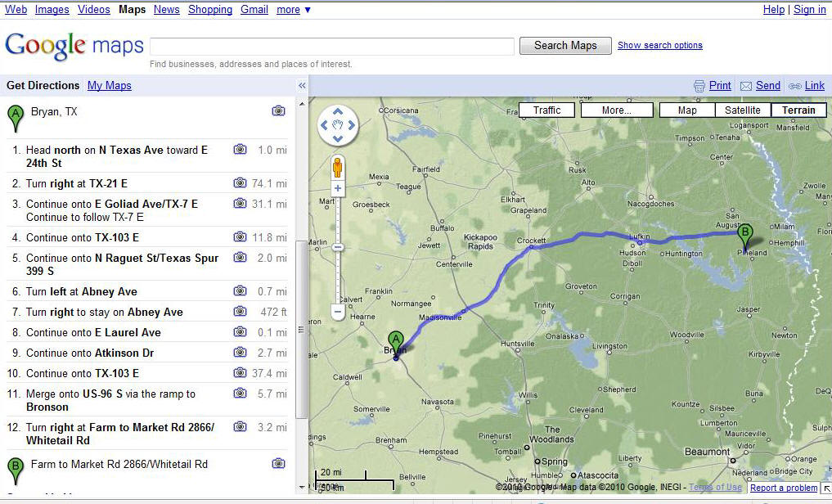
Task: Click the Sign in link
Action: click(x=810, y=10)
